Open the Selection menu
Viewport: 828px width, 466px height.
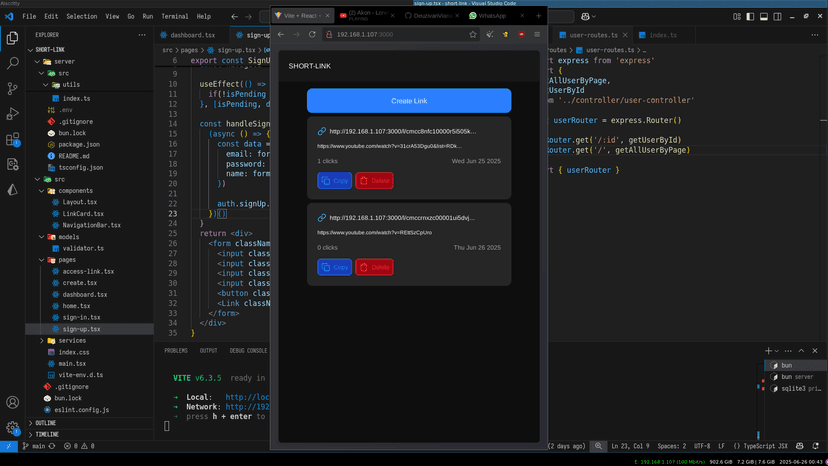(x=81, y=16)
